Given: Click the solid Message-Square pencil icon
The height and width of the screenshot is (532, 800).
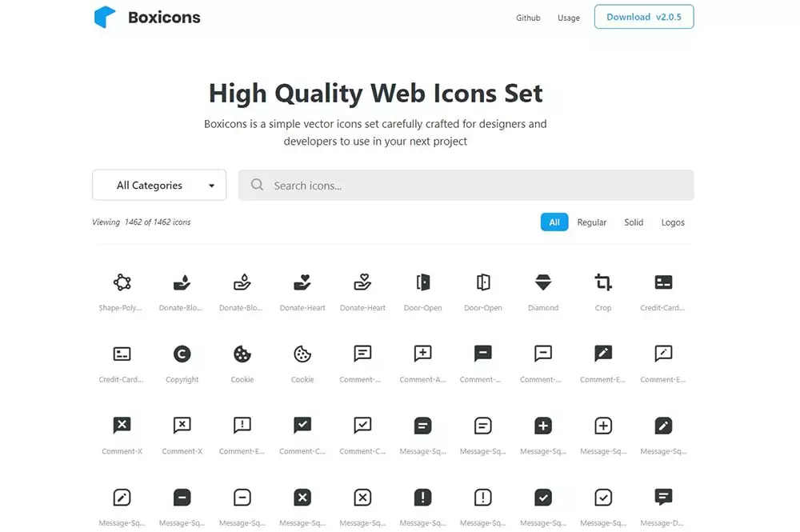Looking at the screenshot, I should 663,426.
